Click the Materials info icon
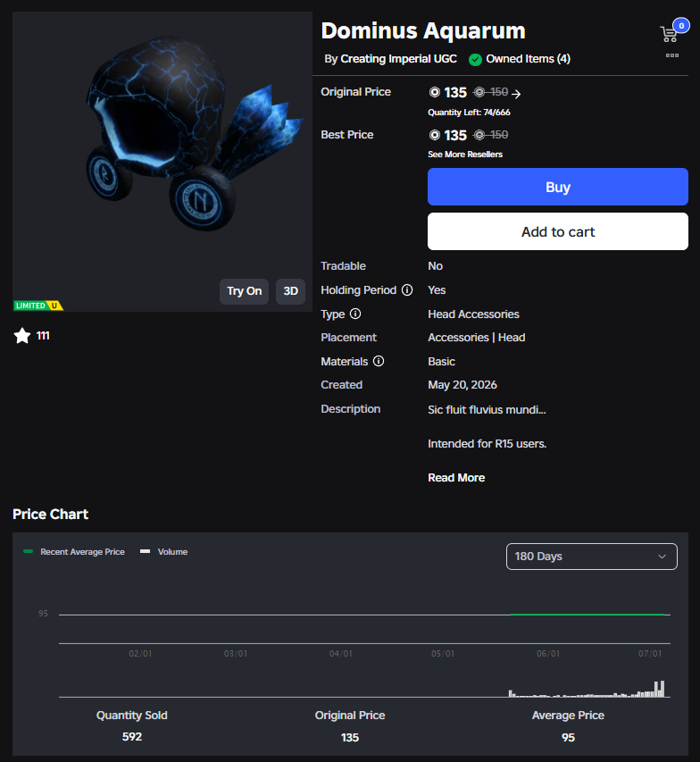Viewport: 700px width, 762px height. pyautogui.click(x=379, y=361)
